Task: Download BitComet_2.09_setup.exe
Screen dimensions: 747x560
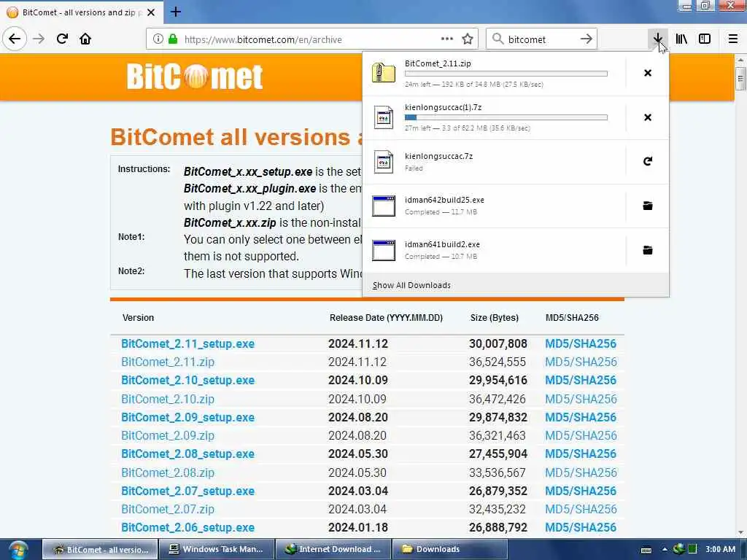Action: (187, 417)
